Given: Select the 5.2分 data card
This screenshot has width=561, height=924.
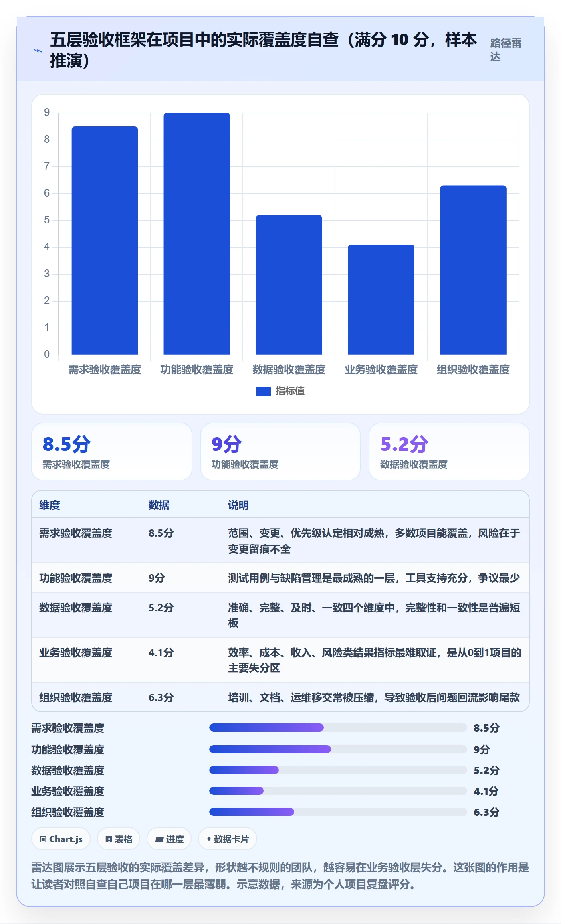Looking at the screenshot, I should click(x=449, y=452).
